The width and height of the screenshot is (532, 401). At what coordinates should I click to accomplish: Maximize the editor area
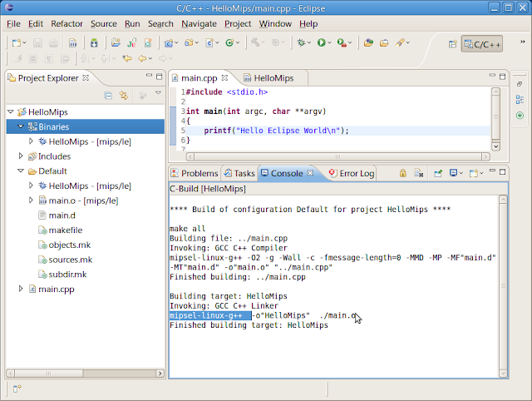[502, 77]
